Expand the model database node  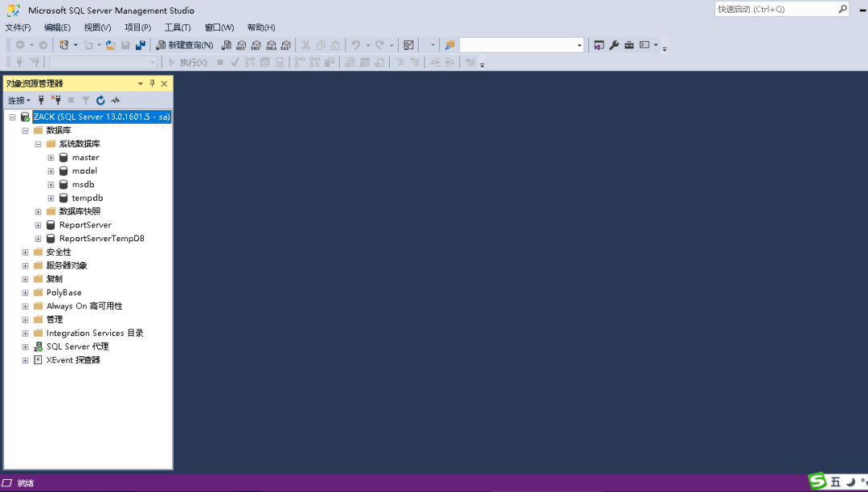click(x=51, y=171)
